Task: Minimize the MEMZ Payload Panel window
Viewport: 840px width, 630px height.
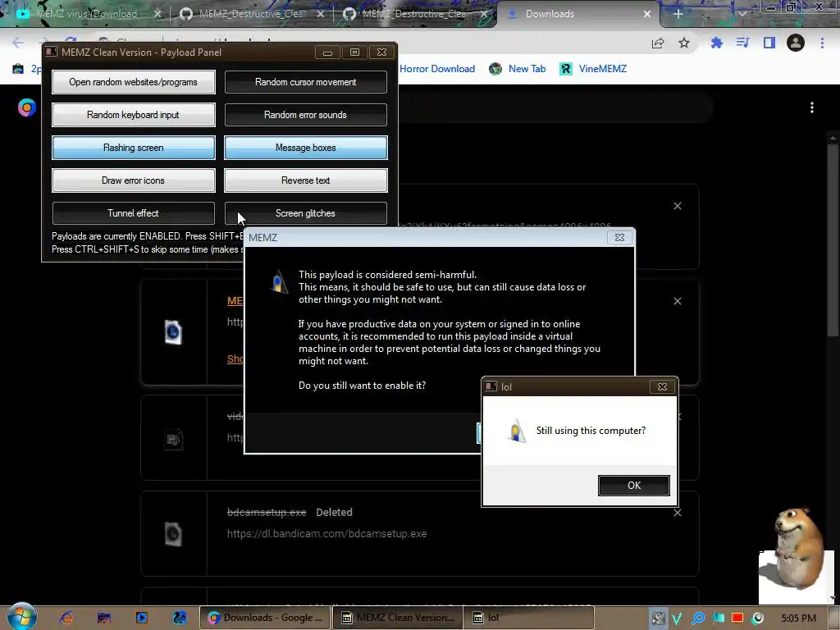Action: coord(328,52)
